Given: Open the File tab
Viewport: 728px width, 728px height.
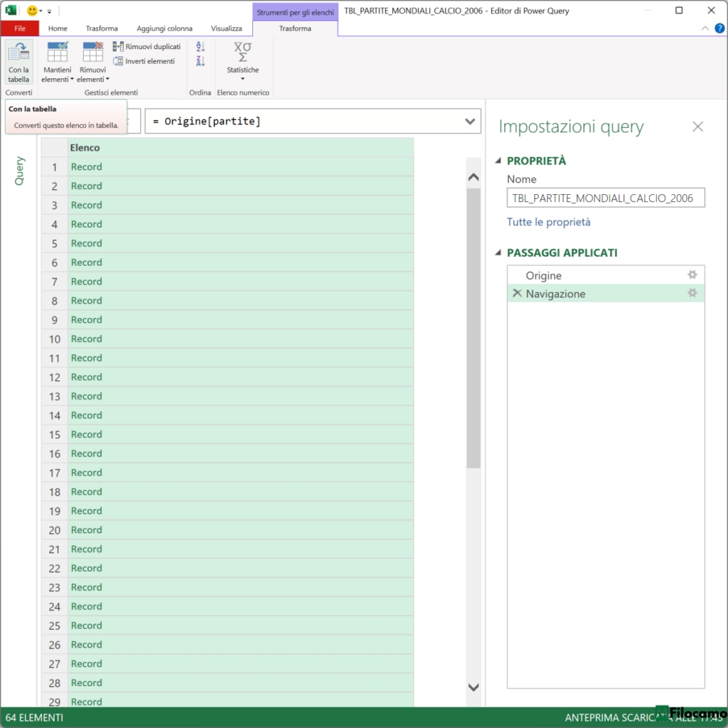Looking at the screenshot, I should pos(19,28).
